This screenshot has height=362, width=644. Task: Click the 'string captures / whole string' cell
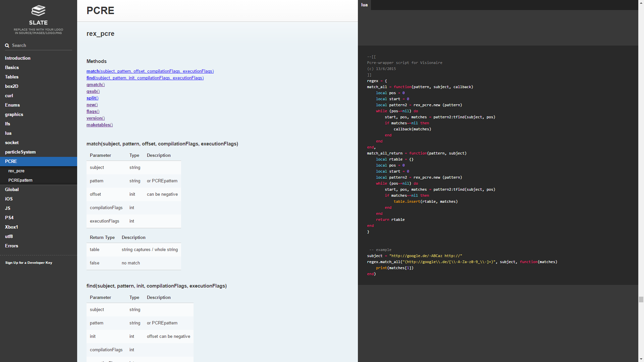tap(150, 250)
